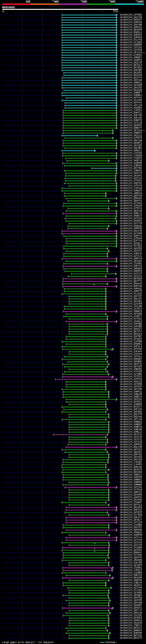
Task: Select hit UniRef100_B6SMV5
Action: click(x=131, y=30)
